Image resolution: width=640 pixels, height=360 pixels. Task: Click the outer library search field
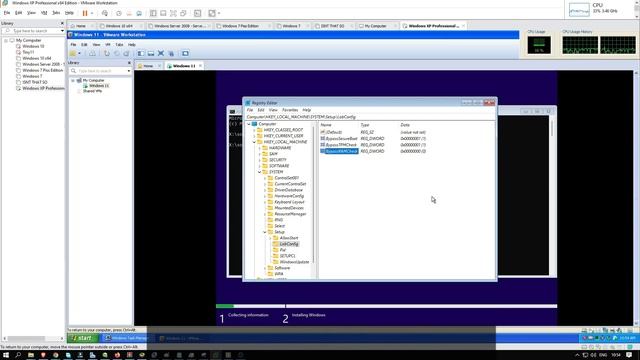(32, 31)
